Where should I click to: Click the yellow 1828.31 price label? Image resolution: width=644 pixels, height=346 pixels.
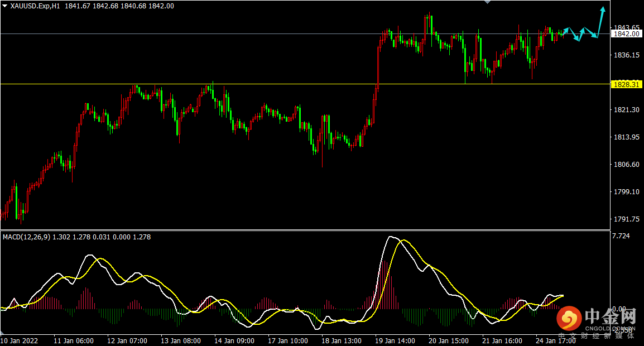[x=626, y=84]
